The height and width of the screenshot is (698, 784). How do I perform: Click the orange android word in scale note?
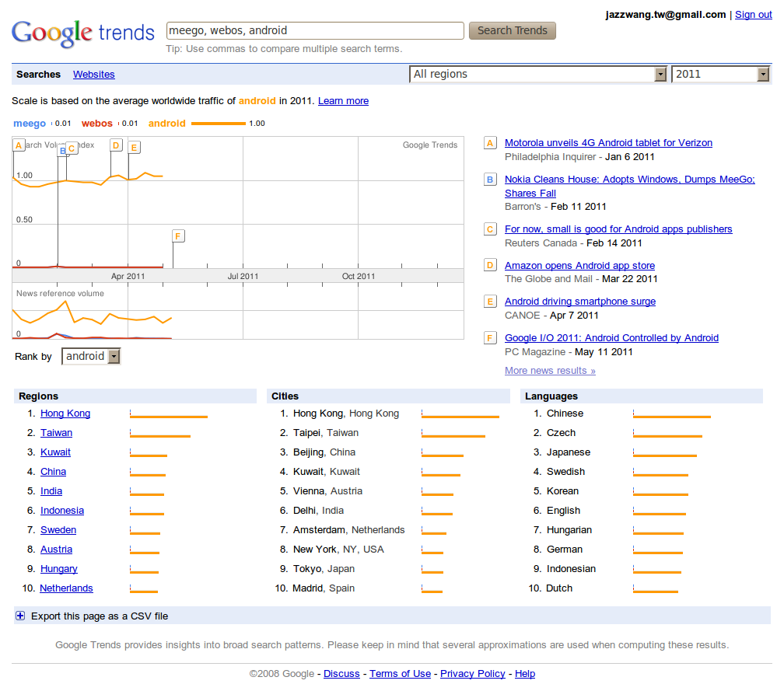pyautogui.click(x=257, y=101)
